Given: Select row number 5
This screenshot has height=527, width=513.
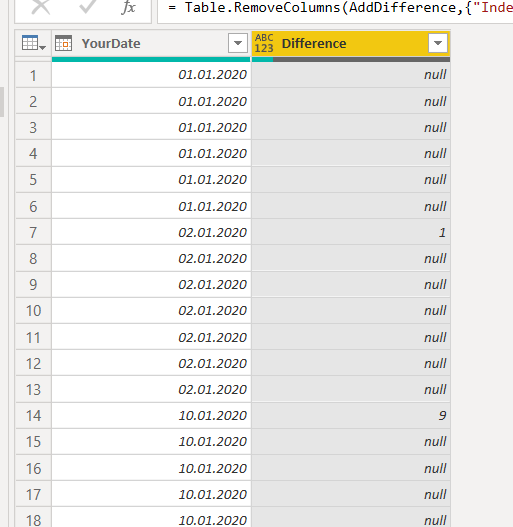Looking at the screenshot, I should pos(33,180).
